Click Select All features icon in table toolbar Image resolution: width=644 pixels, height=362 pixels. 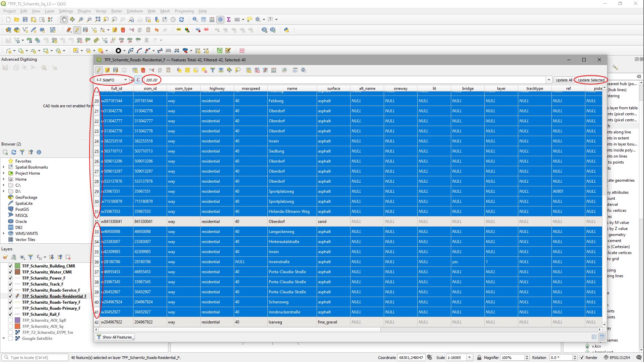click(x=187, y=70)
